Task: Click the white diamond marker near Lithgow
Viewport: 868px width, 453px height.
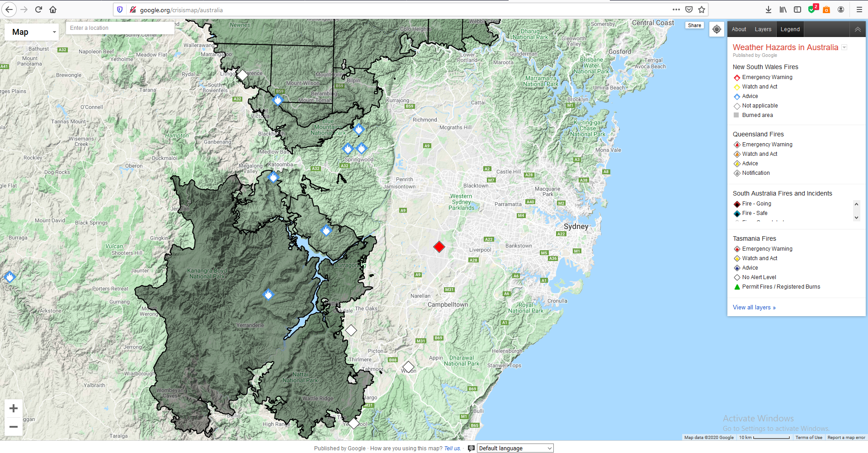Action: click(242, 75)
